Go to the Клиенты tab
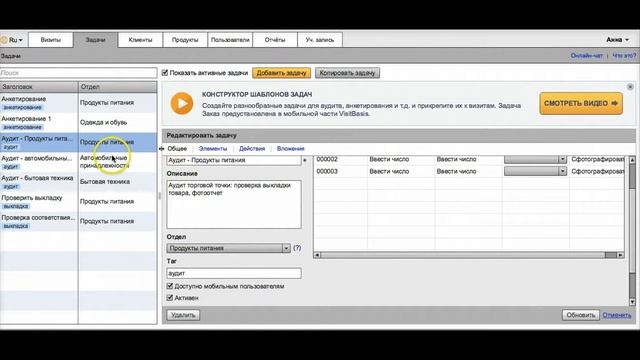 pyautogui.click(x=140, y=40)
